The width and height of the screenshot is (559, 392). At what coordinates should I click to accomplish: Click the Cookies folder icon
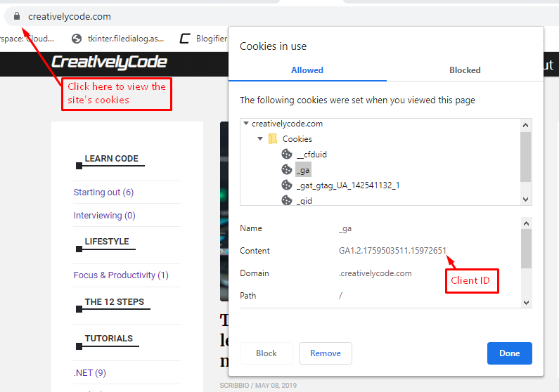pyautogui.click(x=273, y=139)
